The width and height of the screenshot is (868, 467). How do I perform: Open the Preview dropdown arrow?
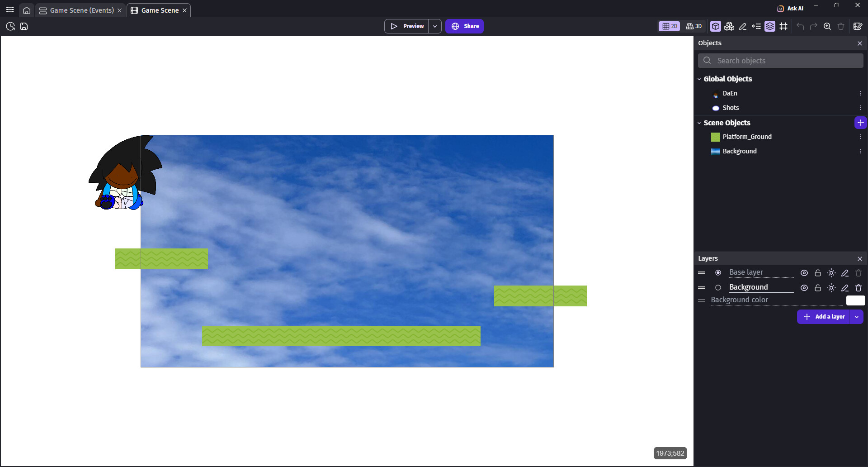click(x=435, y=26)
